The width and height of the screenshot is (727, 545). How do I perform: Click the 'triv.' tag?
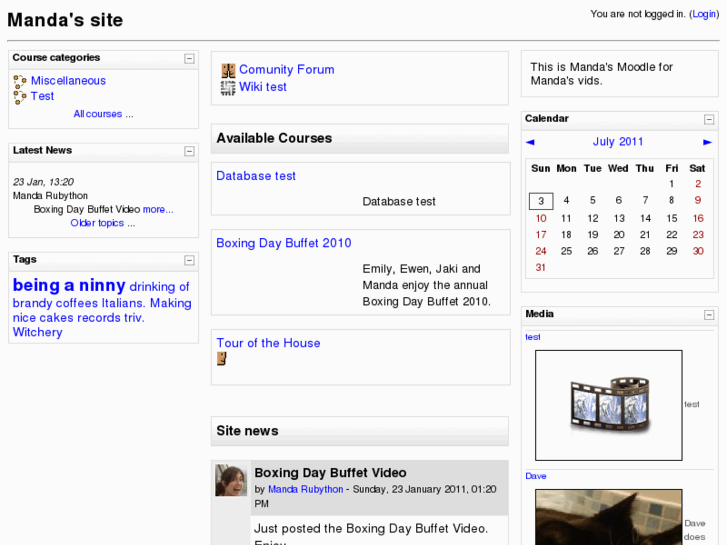point(134,318)
